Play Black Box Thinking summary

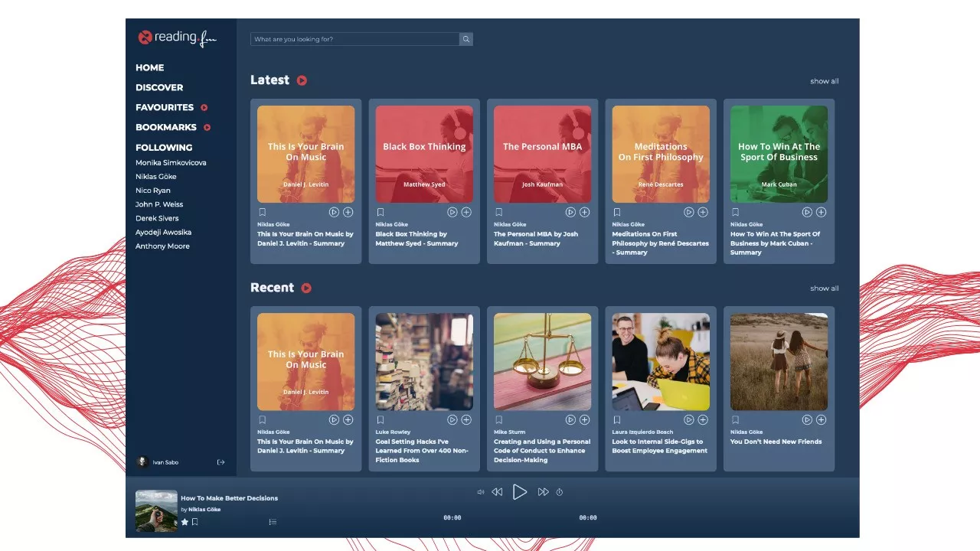pyautogui.click(x=452, y=212)
